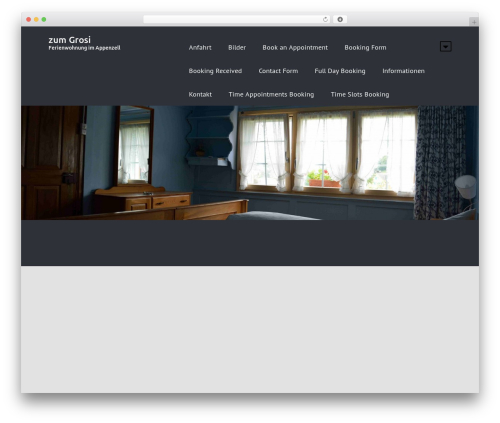The image size is (500, 423).
Task: Open the Booking Form page
Action: (365, 48)
